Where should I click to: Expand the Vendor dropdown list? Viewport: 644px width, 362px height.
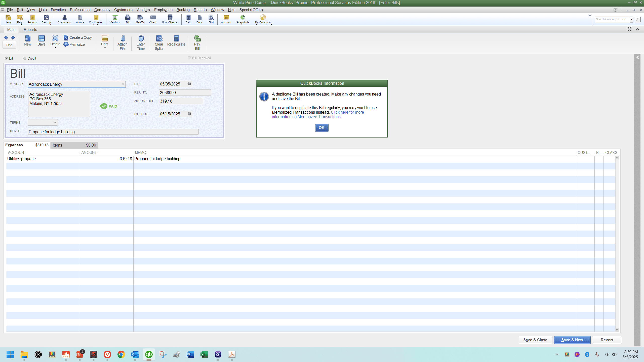[123, 84]
